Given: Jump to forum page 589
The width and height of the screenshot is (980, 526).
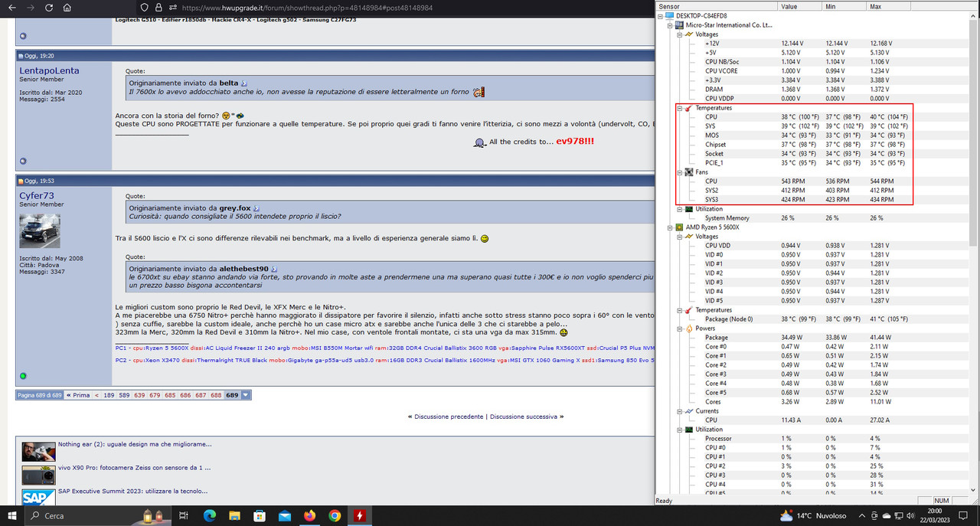Looking at the screenshot, I should [x=124, y=395].
